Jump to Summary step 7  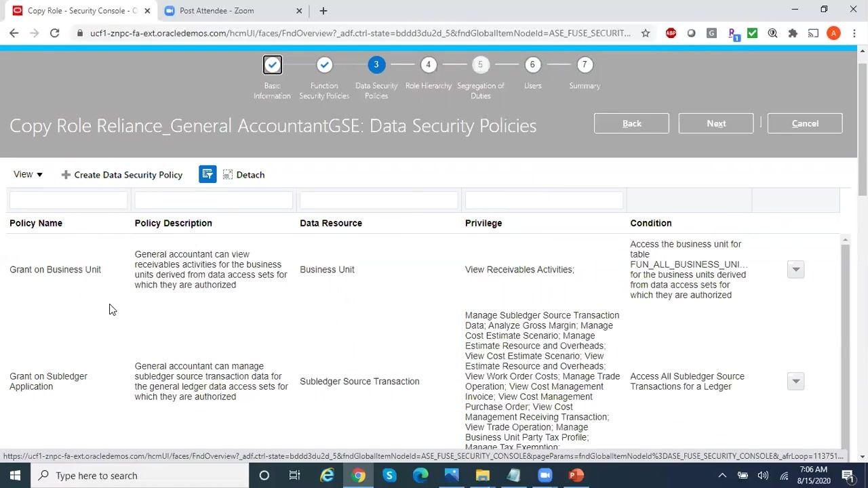point(585,64)
